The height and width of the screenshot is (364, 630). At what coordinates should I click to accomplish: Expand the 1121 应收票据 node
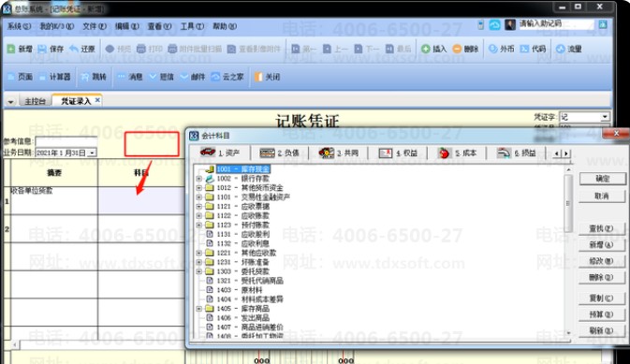[x=198, y=206]
